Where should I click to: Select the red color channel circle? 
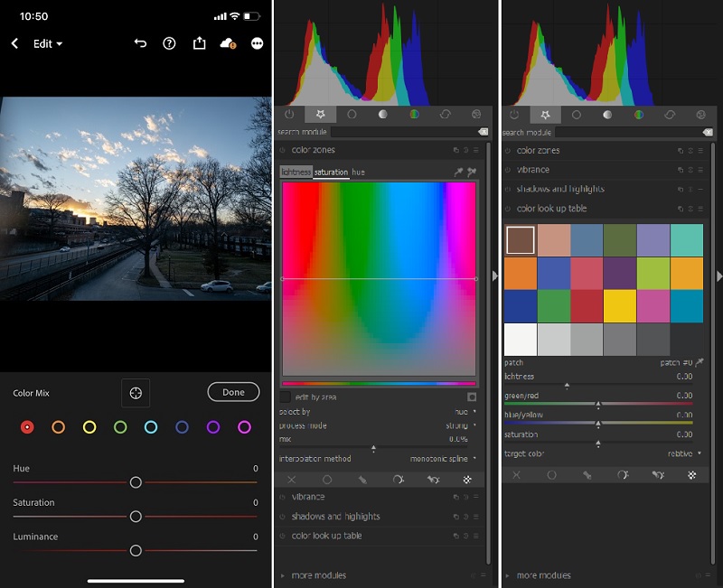click(x=27, y=427)
